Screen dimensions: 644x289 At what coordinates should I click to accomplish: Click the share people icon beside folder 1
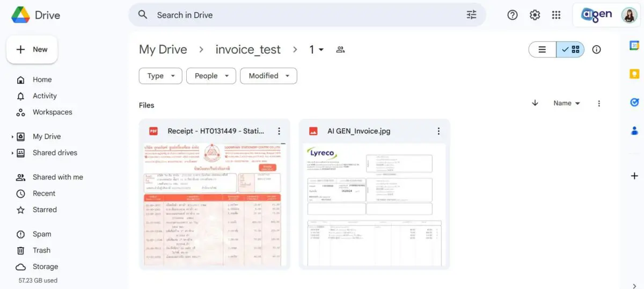[x=340, y=49]
